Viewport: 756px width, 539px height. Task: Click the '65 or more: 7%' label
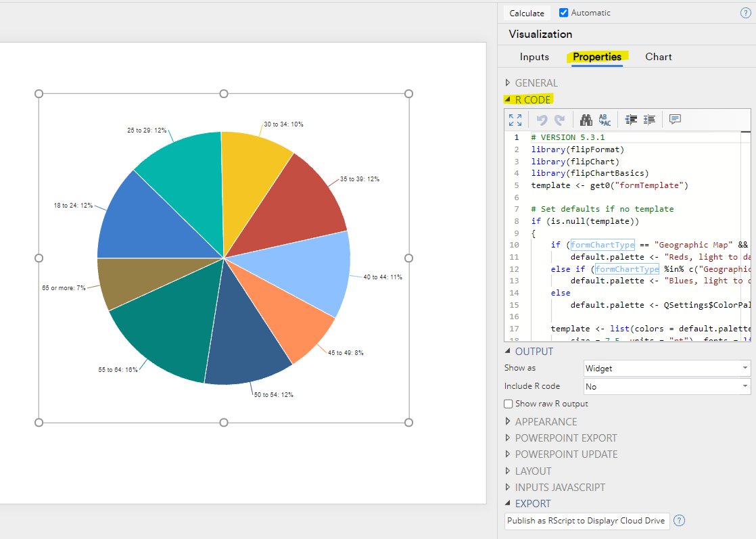64,288
